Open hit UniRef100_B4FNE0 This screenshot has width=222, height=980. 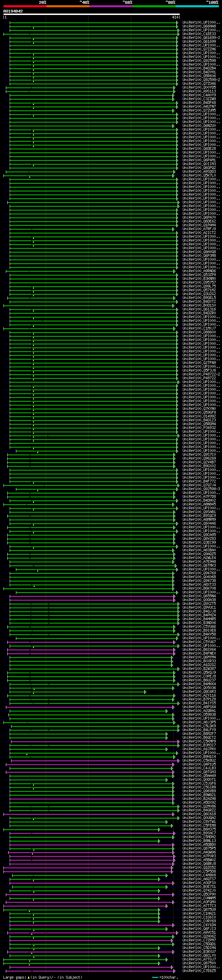pos(199,653)
